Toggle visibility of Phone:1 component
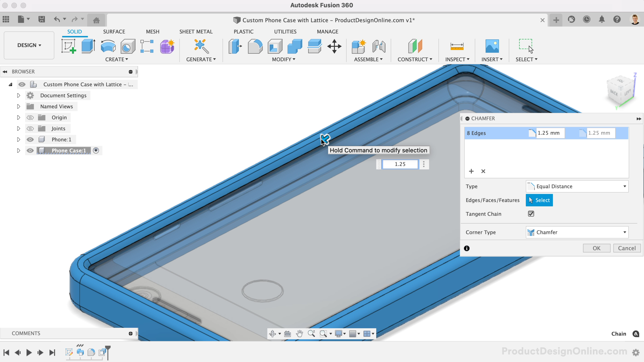Screen dimensions: 644x362 [x=30, y=139]
